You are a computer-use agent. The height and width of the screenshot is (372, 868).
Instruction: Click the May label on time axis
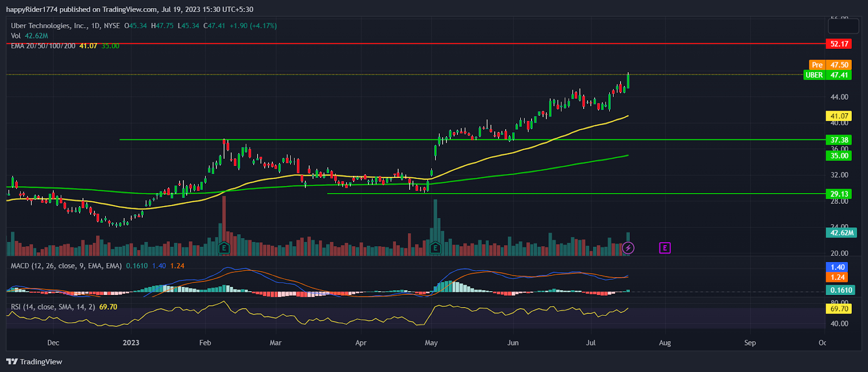pos(431,343)
